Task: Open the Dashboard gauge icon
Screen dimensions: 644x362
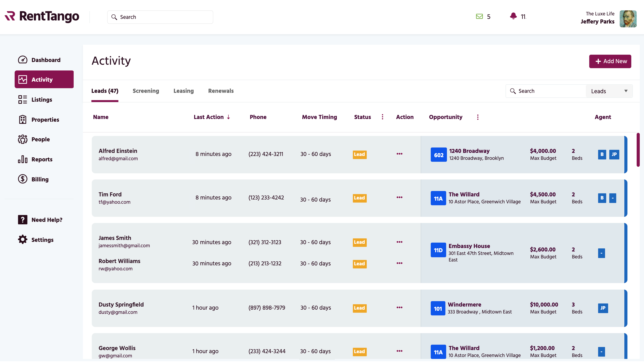Action: tap(22, 60)
